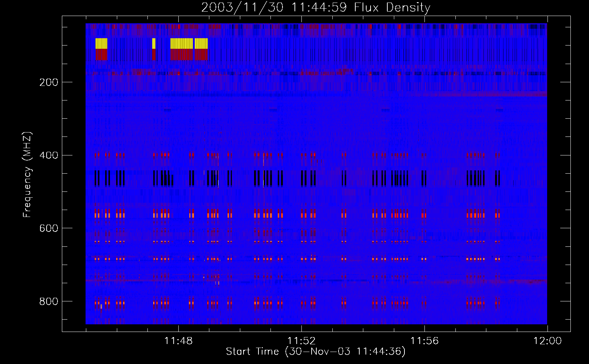Image resolution: width=589 pixels, height=364 pixels.
Task: Click the 11:52 time tick label
Action: 301,341
